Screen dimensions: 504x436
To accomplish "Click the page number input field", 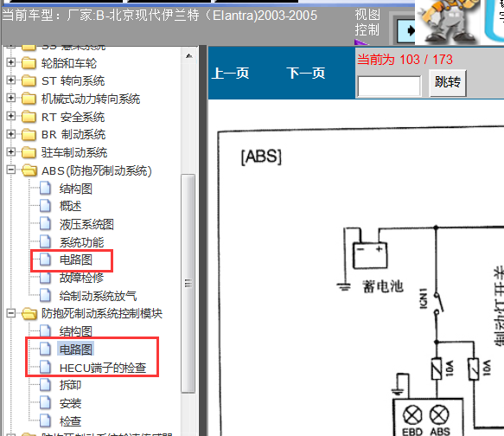I will tap(389, 87).
